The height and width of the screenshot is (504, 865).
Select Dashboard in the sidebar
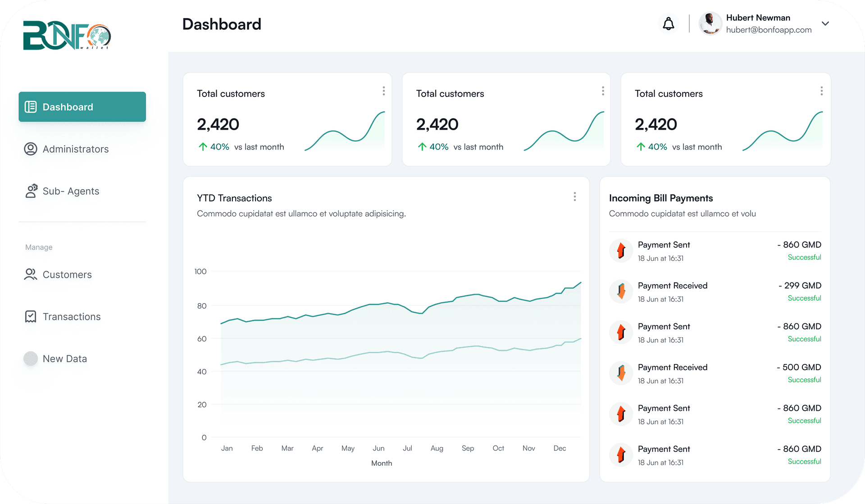(82, 107)
